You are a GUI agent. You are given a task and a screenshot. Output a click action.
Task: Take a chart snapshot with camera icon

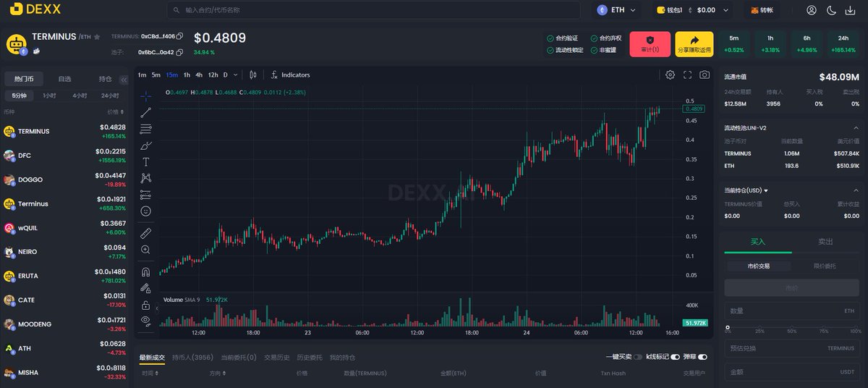point(705,75)
